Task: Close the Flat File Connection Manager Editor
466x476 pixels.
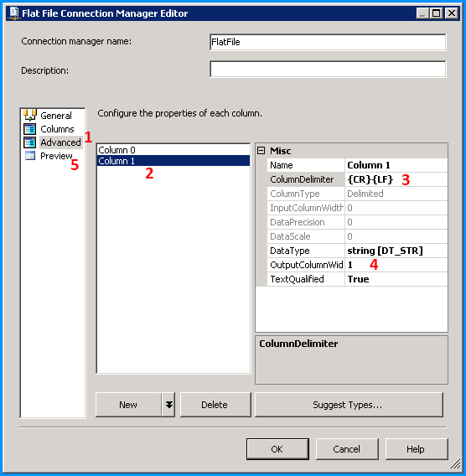Action: point(452,13)
